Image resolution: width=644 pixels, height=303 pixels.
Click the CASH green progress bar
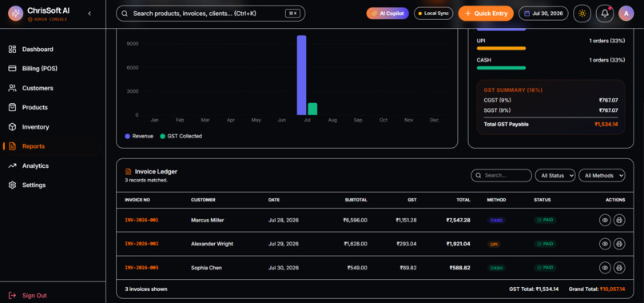[501, 68]
